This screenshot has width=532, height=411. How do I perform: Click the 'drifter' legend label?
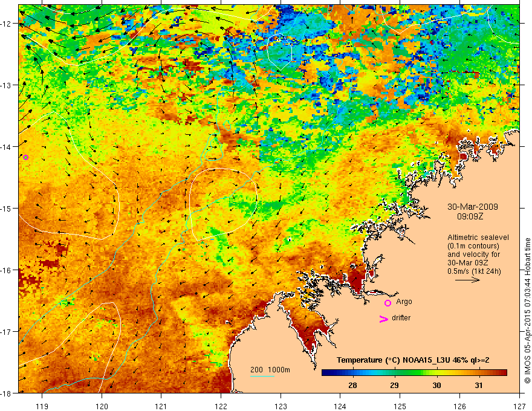coord(401,318)
